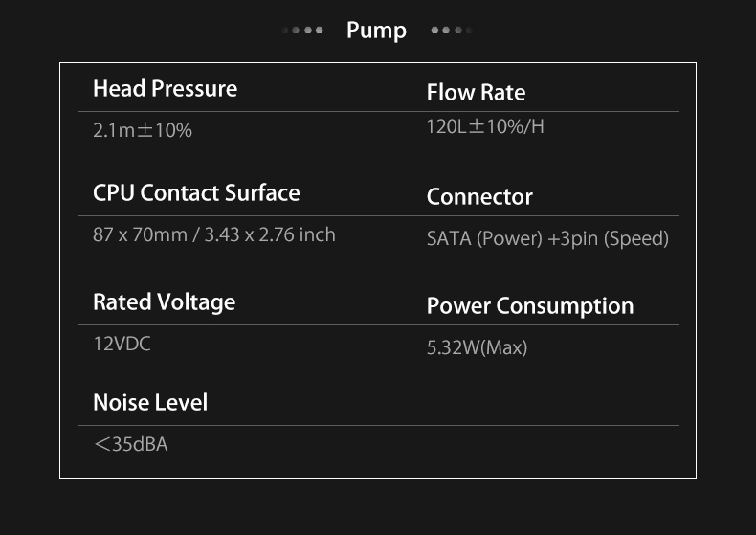This screenshot has width=756, height=535.
Task: Select the Connector heading
Action: pyautogui.click(x=479, y=196)
